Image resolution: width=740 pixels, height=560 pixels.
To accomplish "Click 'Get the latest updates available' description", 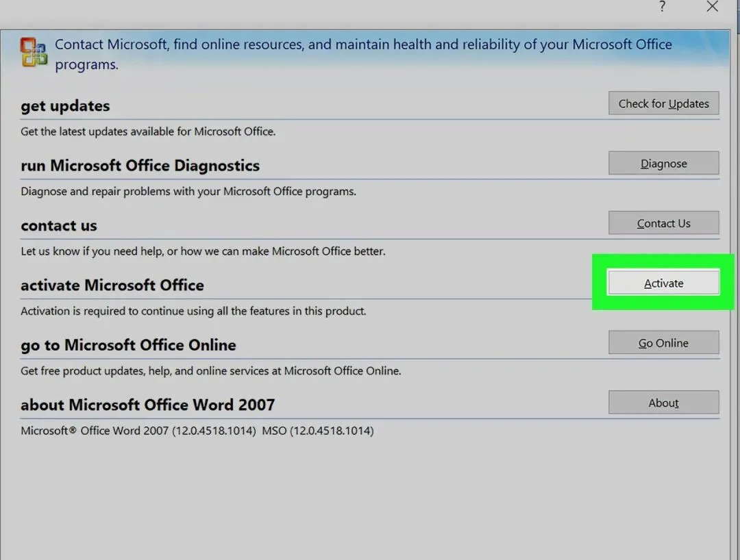I will point(148,131).
